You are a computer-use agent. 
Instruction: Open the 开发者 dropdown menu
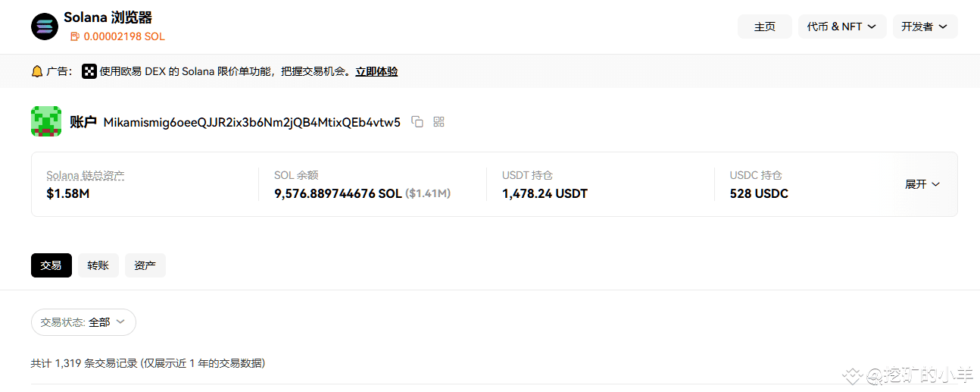pyautogui.click(x=925, y=27)
